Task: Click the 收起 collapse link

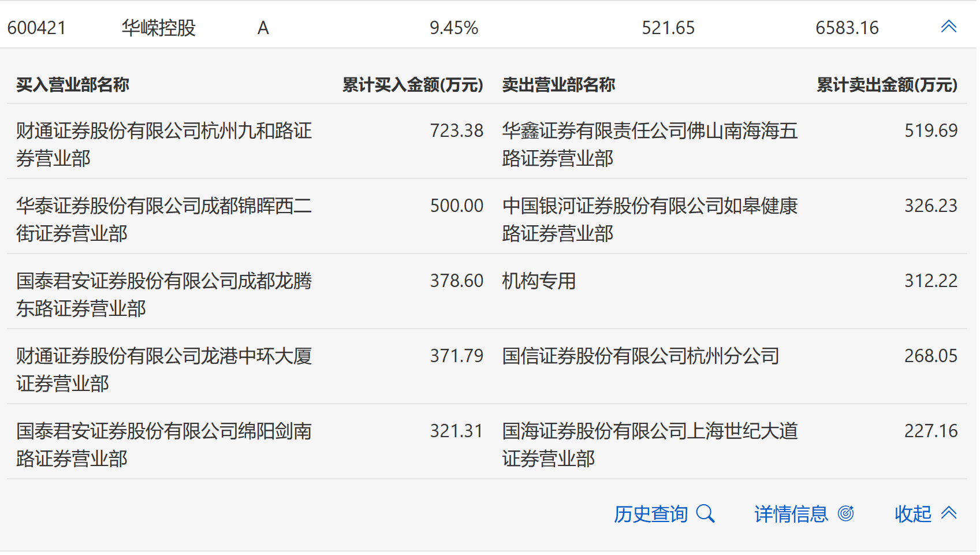Action: tap(913, 513)
